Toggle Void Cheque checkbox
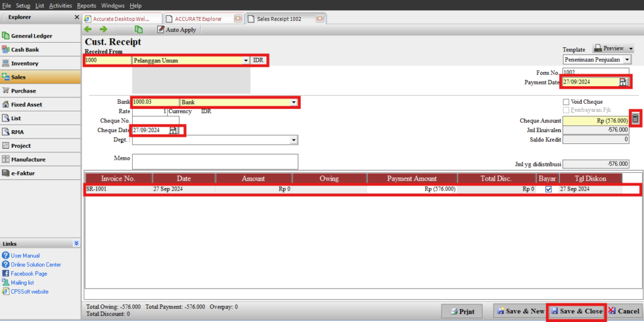Viewport: 644px width, 322px height. 566,101
